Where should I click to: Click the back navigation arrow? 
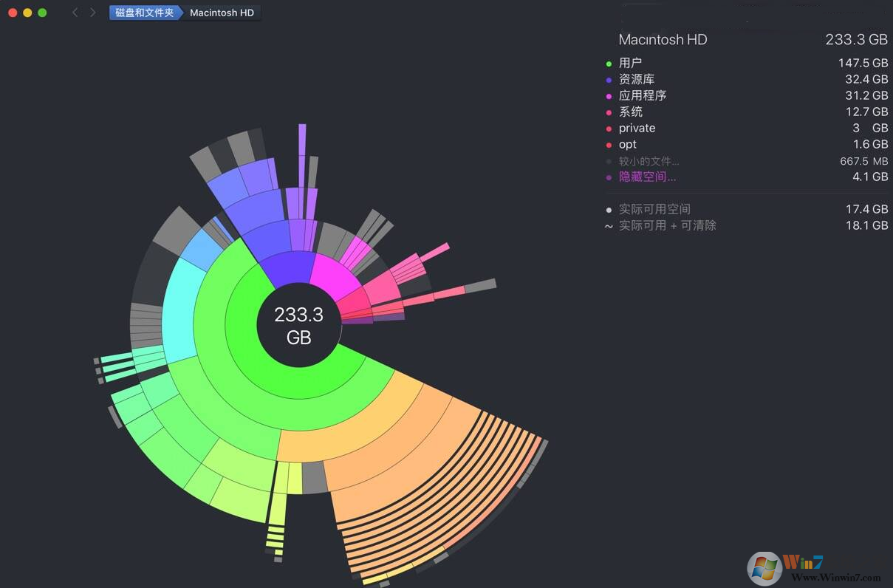point(75,13)
